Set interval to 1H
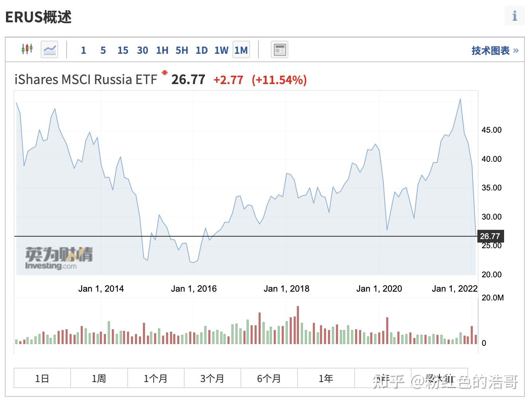Screen dimensions: 532x404 click(x=162, y=50)
